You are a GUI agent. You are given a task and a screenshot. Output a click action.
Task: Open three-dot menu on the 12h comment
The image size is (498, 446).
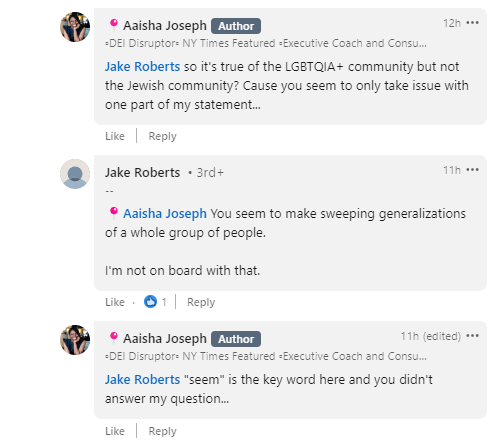click(x=472, y=23)
